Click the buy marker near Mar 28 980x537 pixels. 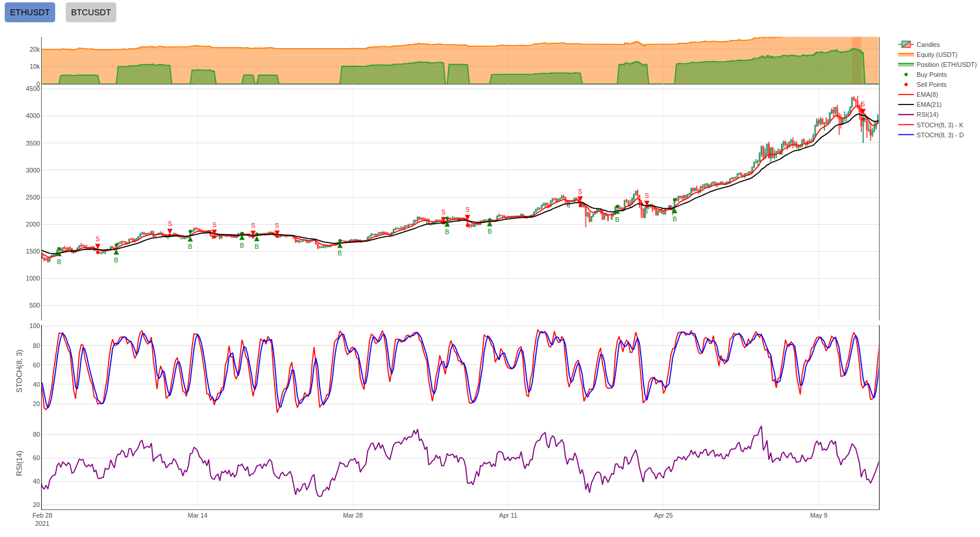coord(339,246)
